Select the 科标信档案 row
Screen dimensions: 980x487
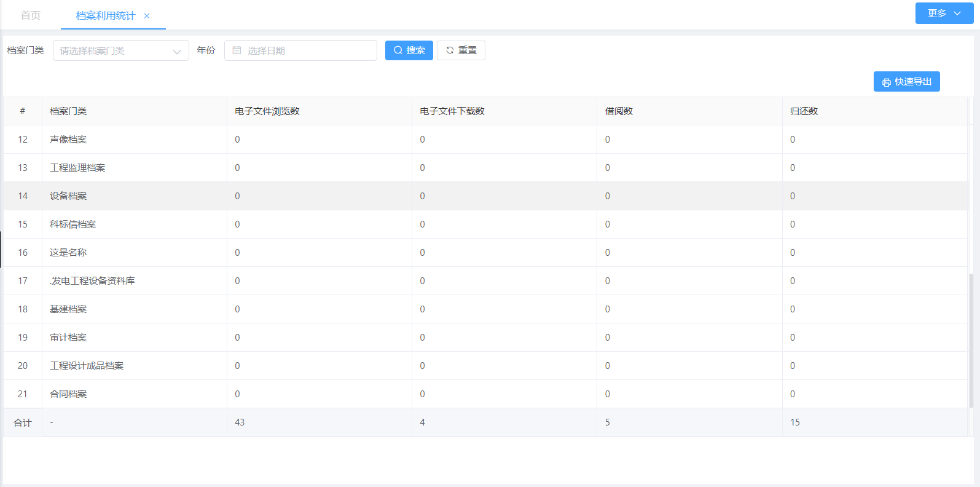tap(485, 224)
